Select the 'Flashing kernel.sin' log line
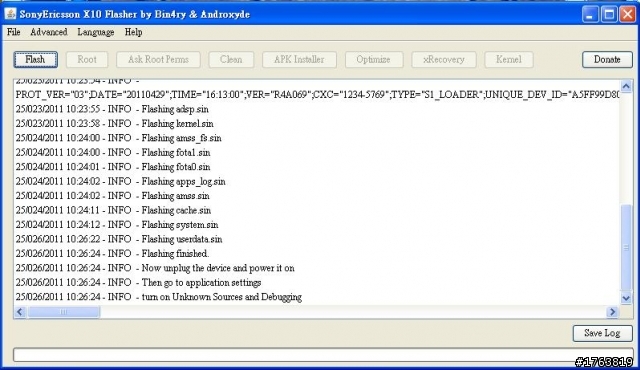This screenshot has height=370, width=640. 115,124
